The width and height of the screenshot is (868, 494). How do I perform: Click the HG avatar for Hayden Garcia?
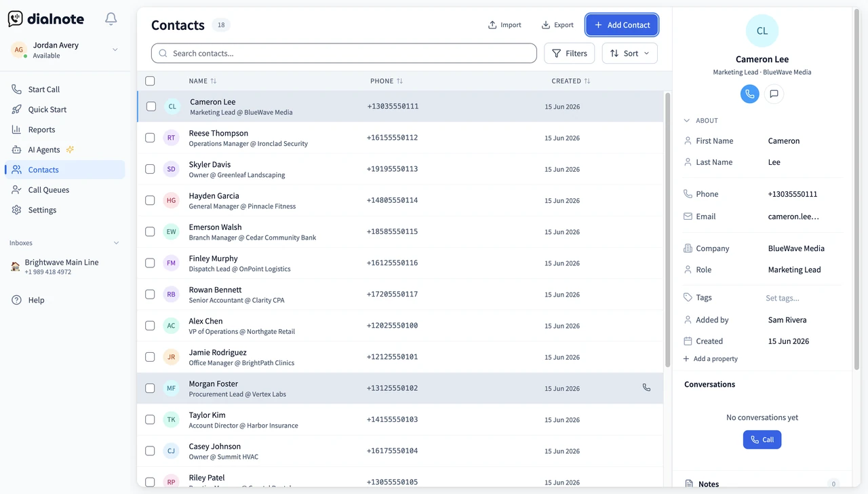point(171,200)
